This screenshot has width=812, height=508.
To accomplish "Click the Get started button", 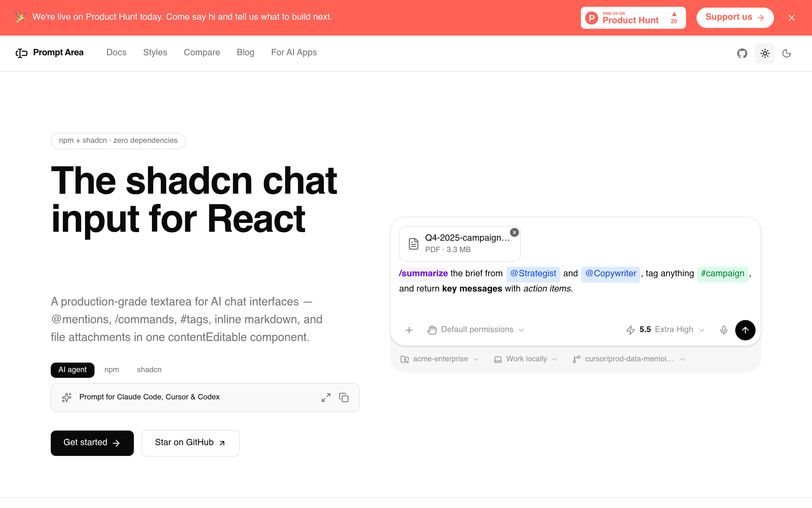I will tap(92, 443).
